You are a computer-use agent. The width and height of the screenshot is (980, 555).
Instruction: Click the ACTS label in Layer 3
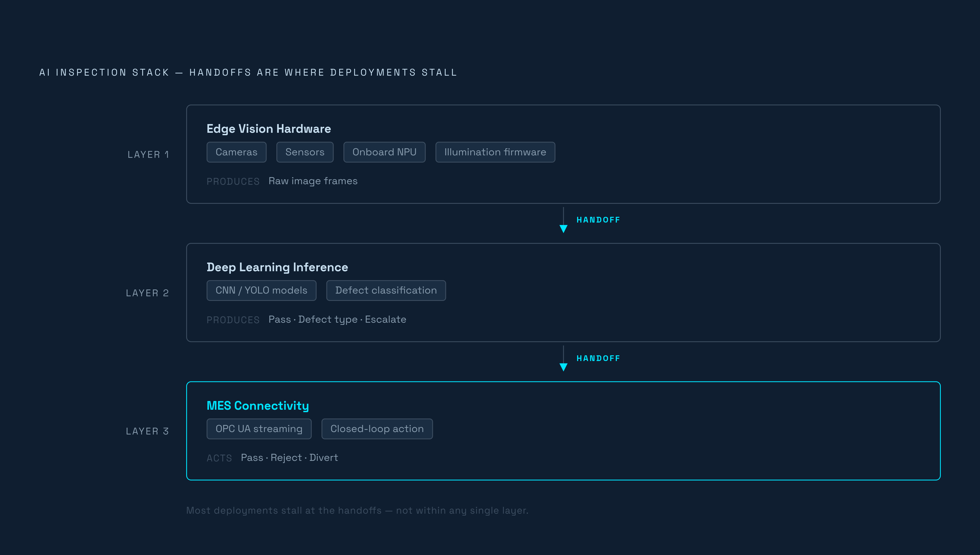click(x=219, y=458)
